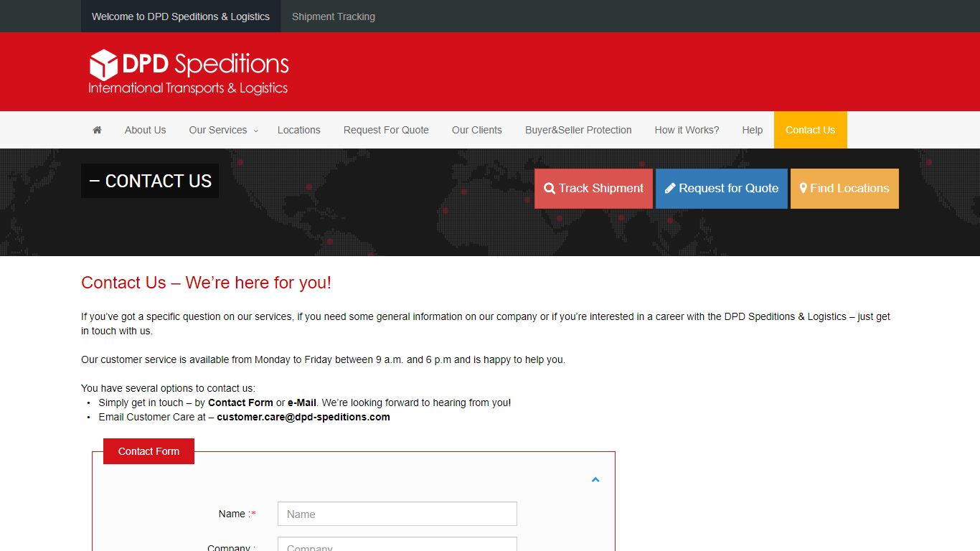Image resolution: width=980 pixels, height=551 pixels.
Task: Click the Contact Us – We're here for you! heading
Action: coord(207,283)
